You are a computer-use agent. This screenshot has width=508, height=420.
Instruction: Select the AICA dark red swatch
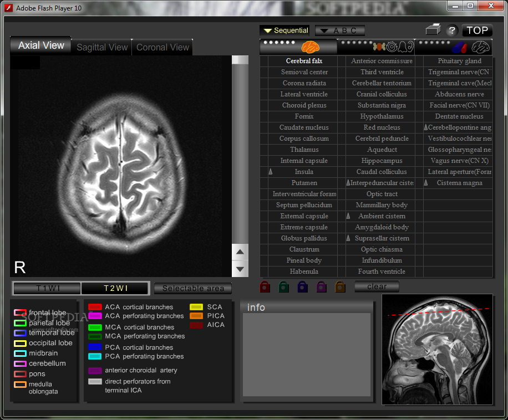(196, 325)
